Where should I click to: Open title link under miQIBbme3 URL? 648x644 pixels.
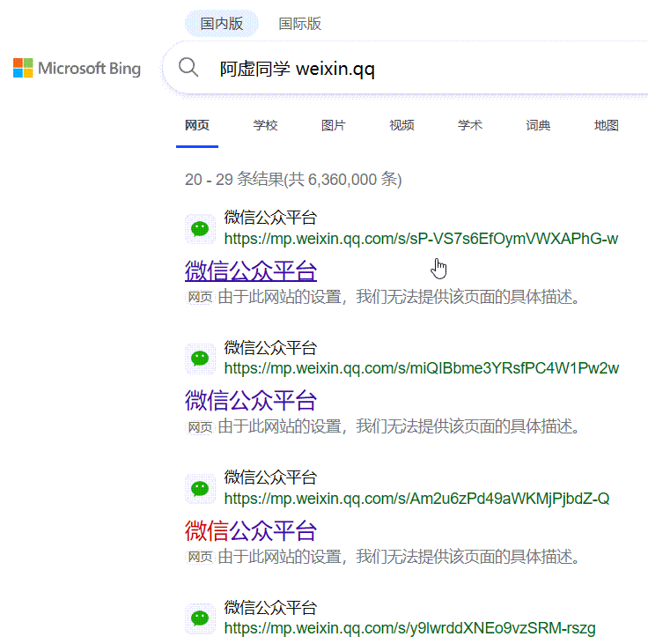(x=251, y=401)
